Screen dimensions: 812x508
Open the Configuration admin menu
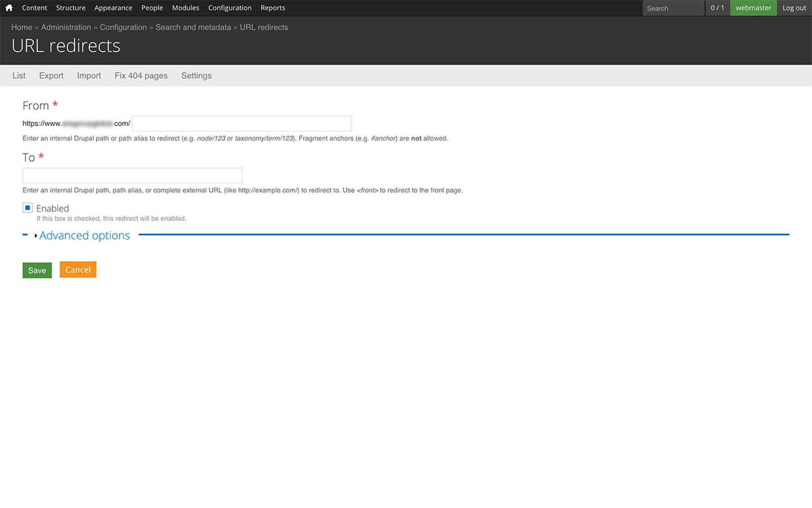click(x=230, y=8)
